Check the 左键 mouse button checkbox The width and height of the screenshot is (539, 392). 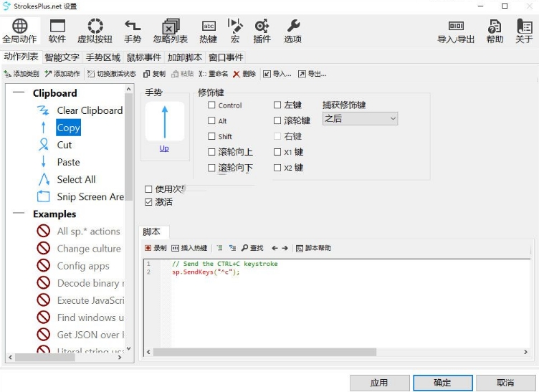click(x=278, y=105)
